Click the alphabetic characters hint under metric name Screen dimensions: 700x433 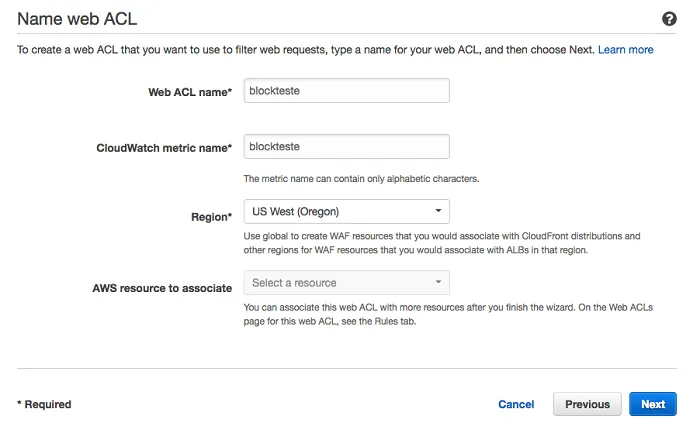pyautogui.click(x=361, y=179)
